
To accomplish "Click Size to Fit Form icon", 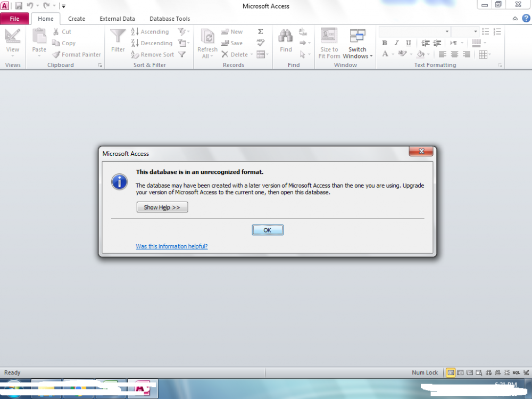I will tap(329, 36).
